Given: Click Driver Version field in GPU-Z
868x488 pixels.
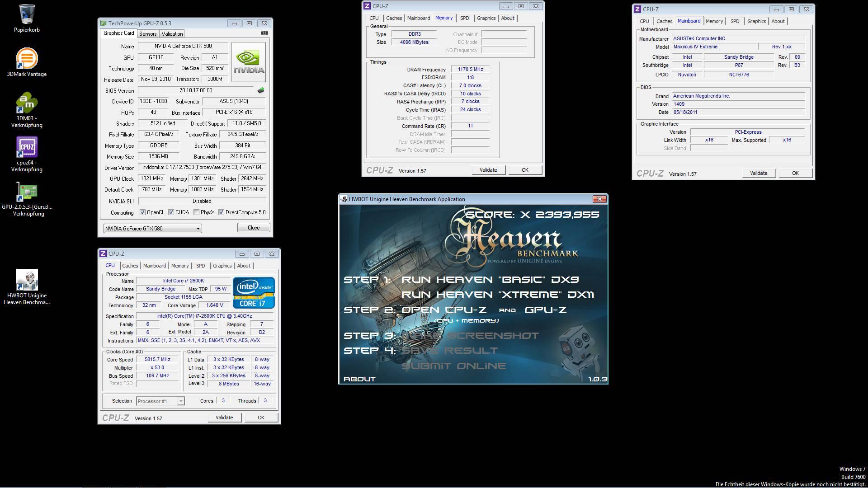Looking at the screenshot, I should (x=202, y=167).
